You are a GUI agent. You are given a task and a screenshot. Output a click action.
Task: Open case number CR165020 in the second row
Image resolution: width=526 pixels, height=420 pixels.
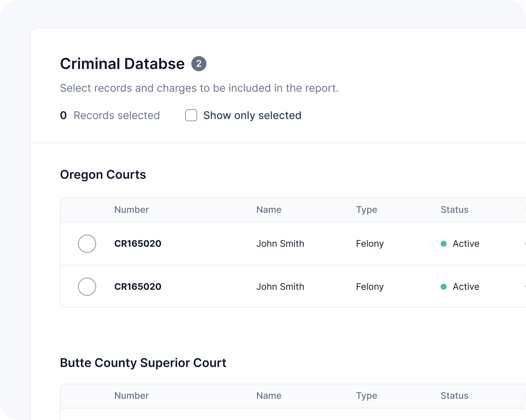[x=138, y=286]
